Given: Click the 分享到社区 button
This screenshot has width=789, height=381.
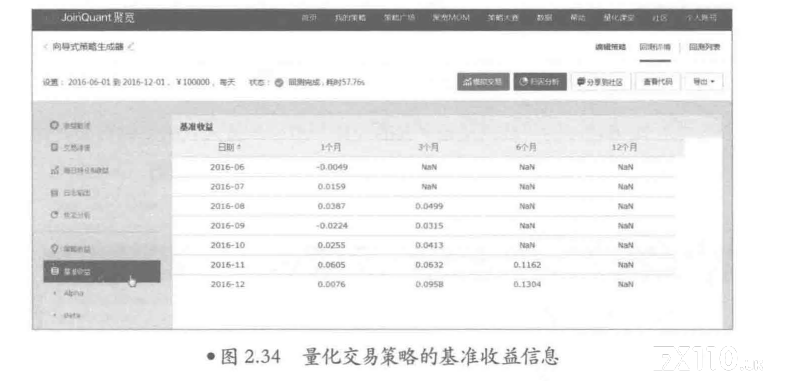Looking at the screenshot, I should click(601, 82).
